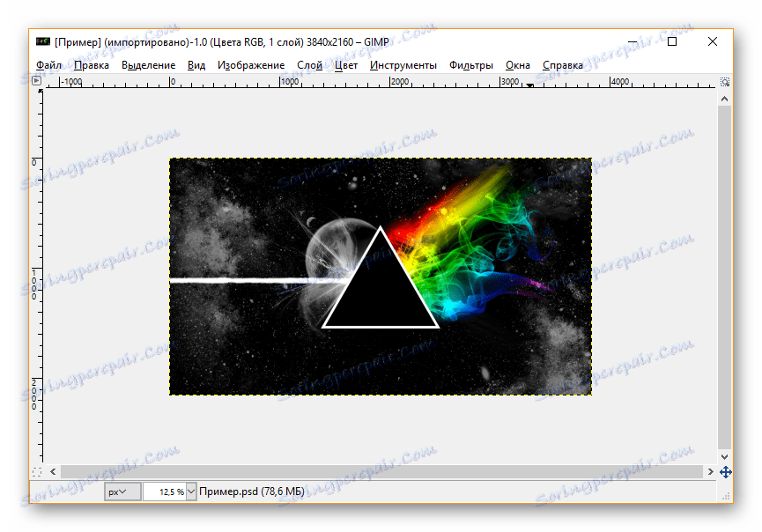Open the Выделение menu
This screenshot has height=532, width=762.
tap(148, 65)
